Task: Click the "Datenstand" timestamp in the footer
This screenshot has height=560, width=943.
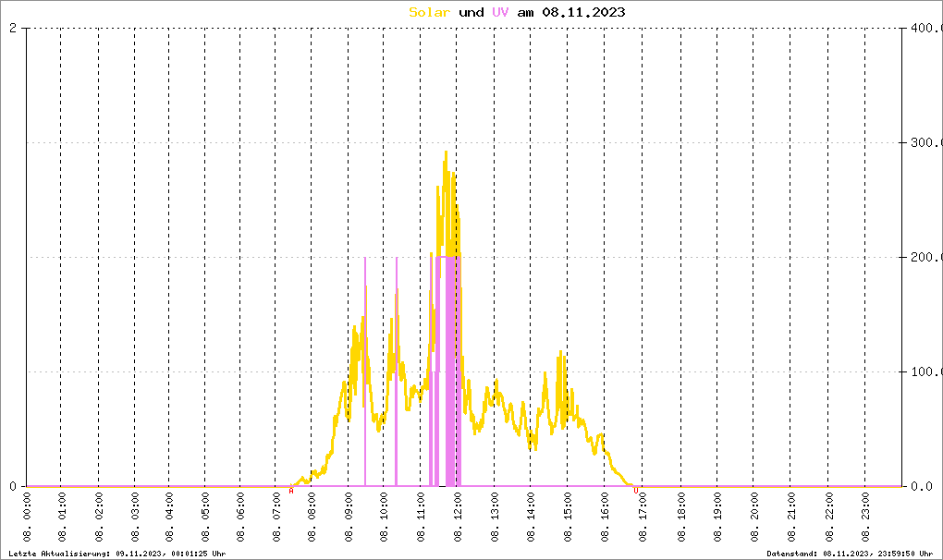Action: click(x=851, y=553)
